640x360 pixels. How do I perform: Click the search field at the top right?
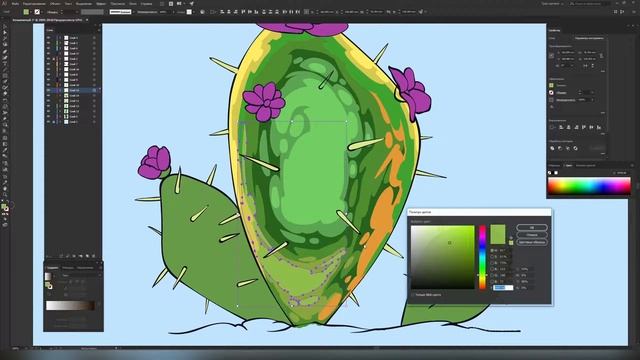tap(589, 3)
